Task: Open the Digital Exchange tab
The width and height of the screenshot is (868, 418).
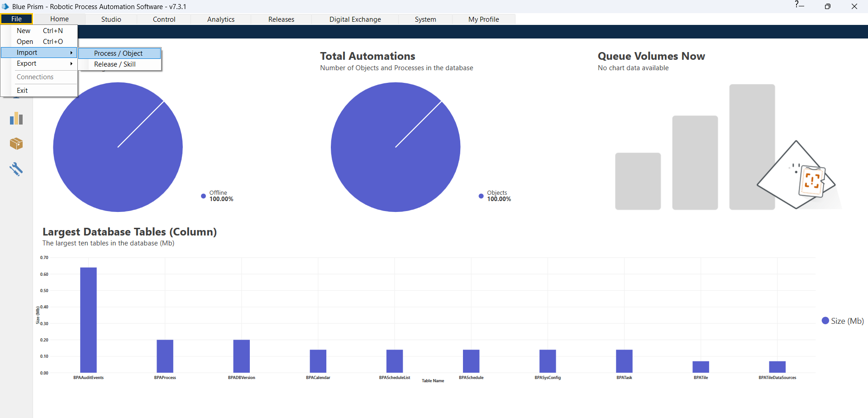Action: (x=355, y=19)
